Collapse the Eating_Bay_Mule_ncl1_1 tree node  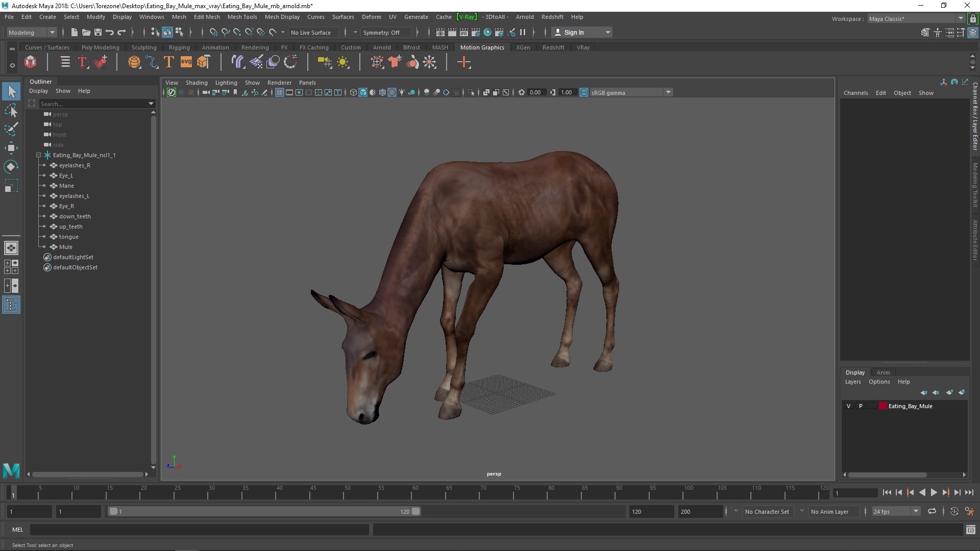point(38,155)
